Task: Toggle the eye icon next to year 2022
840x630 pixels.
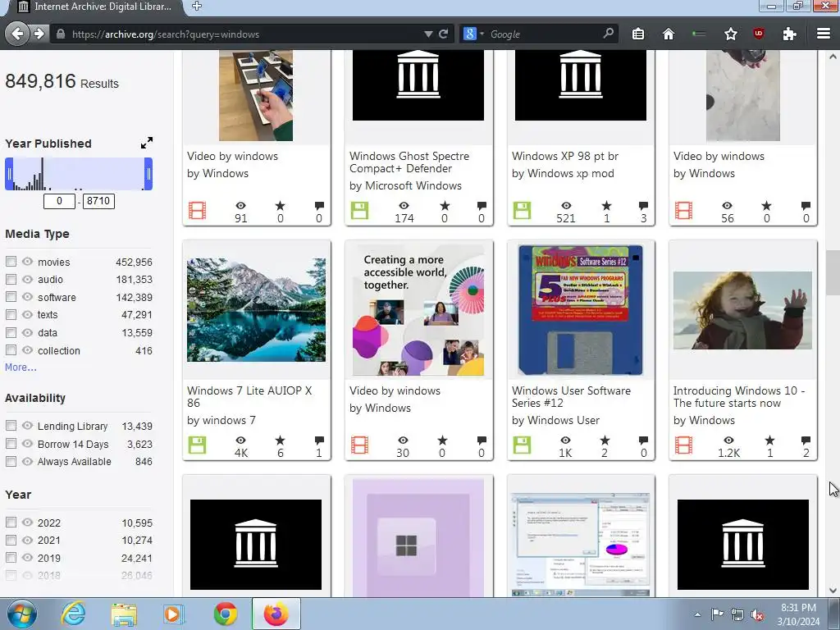Action: point(27,523)
